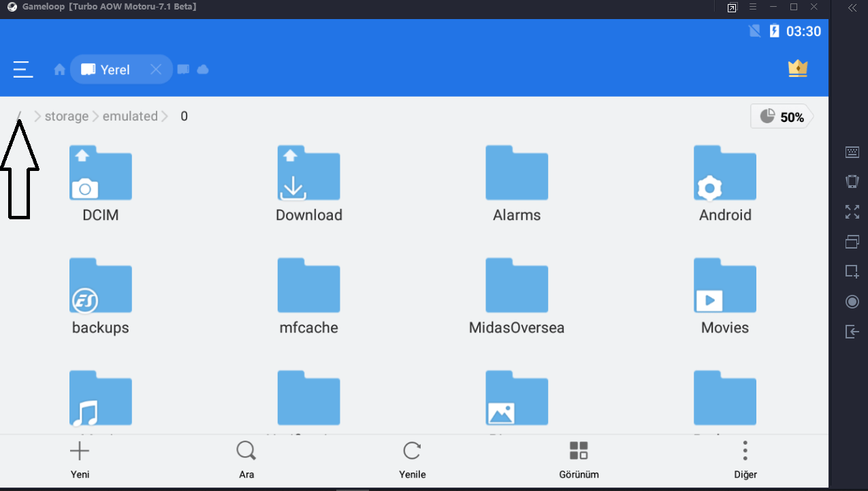The height and width of the screenshot is (491, 868).
Task: Go to the home page icon
Action: (x=60, y=69)
